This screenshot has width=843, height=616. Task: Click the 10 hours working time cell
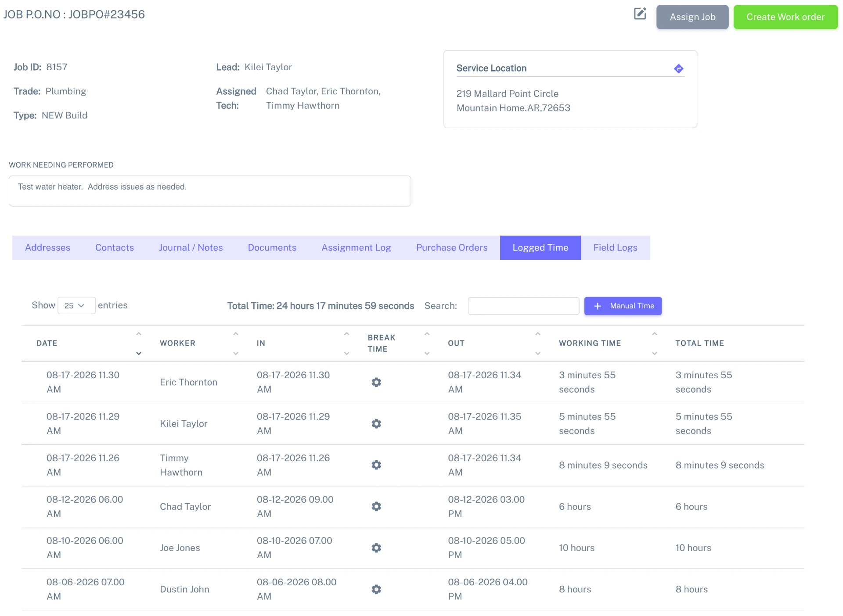tap(576, 548)
